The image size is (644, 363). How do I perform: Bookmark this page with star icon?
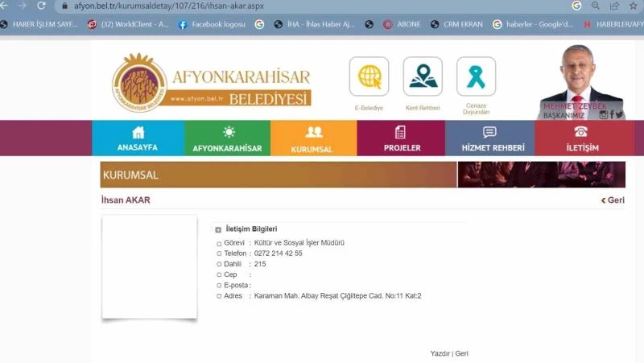click(634, 6)
